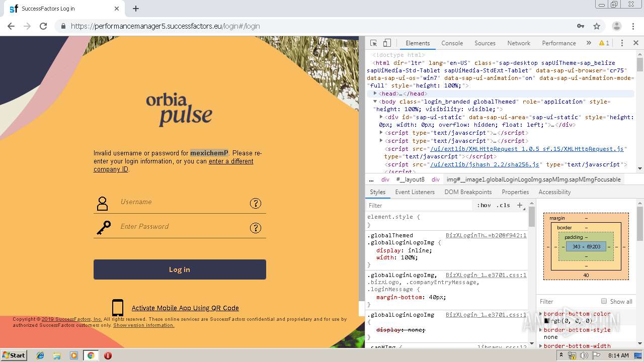Open file explorer from taskbar

(57, 355)
